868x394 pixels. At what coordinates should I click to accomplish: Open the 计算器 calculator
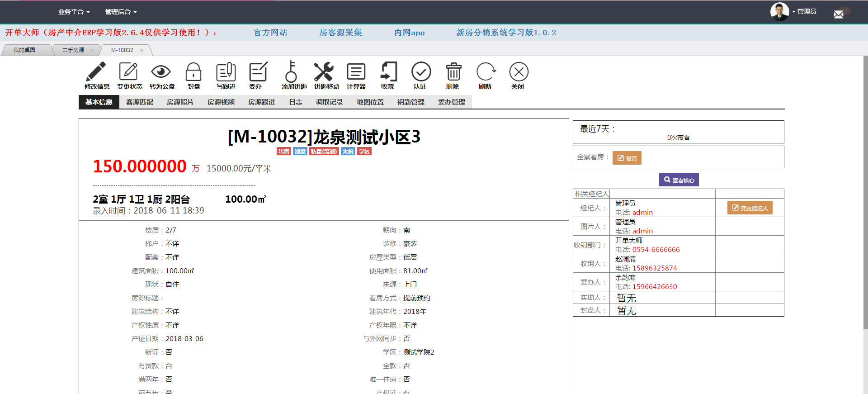point(356,72)
